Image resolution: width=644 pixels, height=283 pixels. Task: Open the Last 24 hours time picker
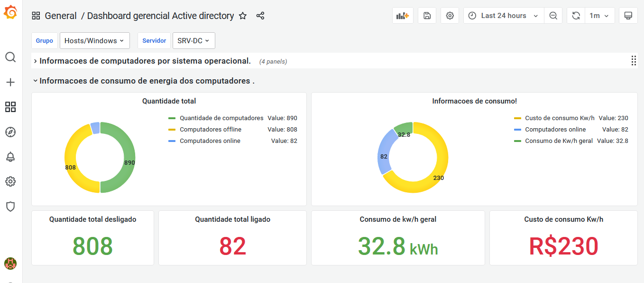click(503, 16)
